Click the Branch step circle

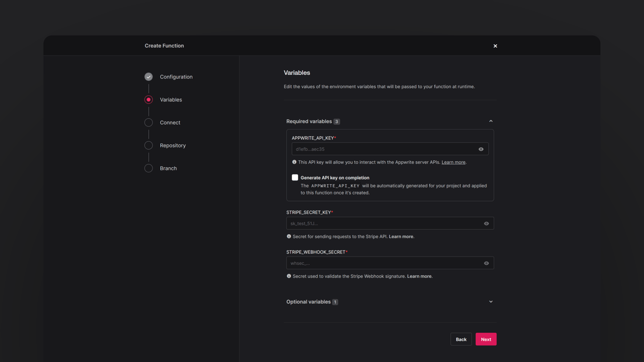(148, 168)
